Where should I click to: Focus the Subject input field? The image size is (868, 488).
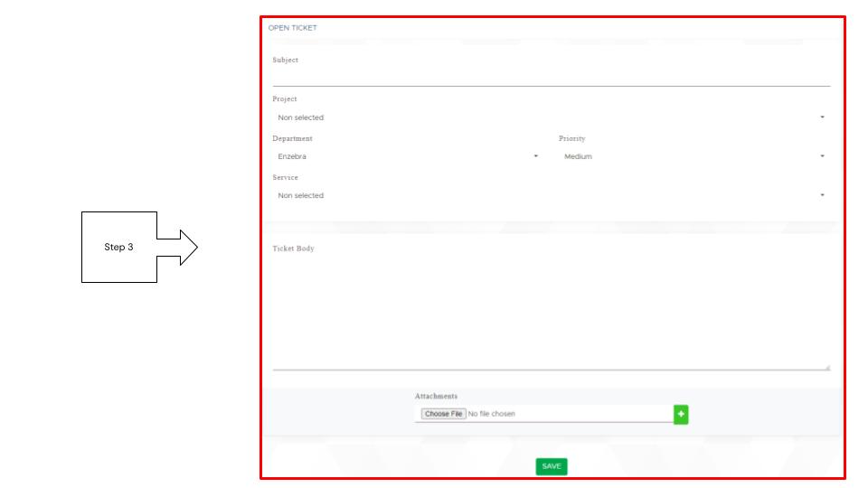coord(551,77)
